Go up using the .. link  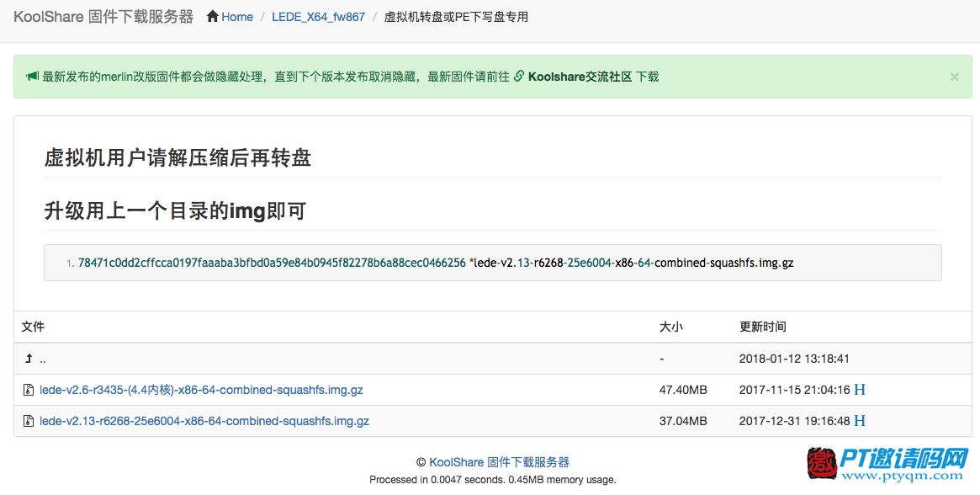43,359
